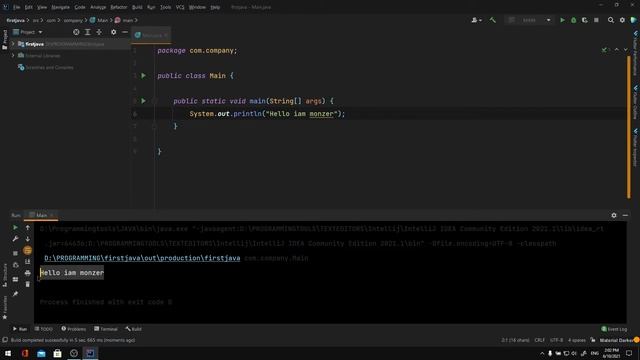The width and height of the screenshot is (640, 360).
Task: Open the user account icon dropdown
Action: 476,20
